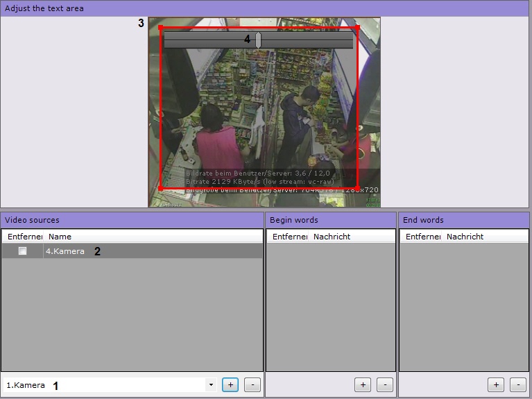Tick the Entfernen checkbox for 4.Kamera
This screenshot has height=399, width=532.
[x=22, y=251]
